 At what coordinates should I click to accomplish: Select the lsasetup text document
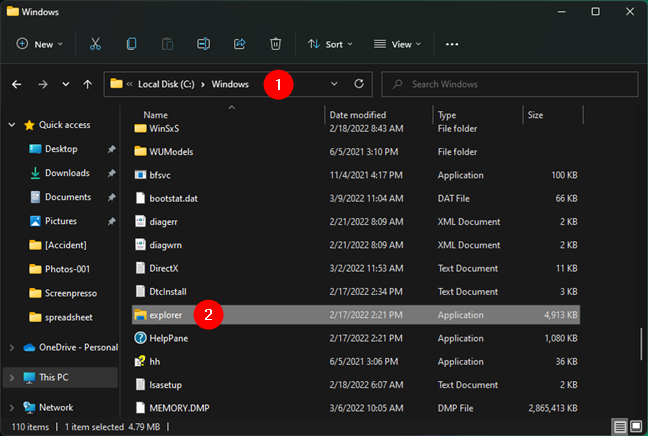coord(165,385)
